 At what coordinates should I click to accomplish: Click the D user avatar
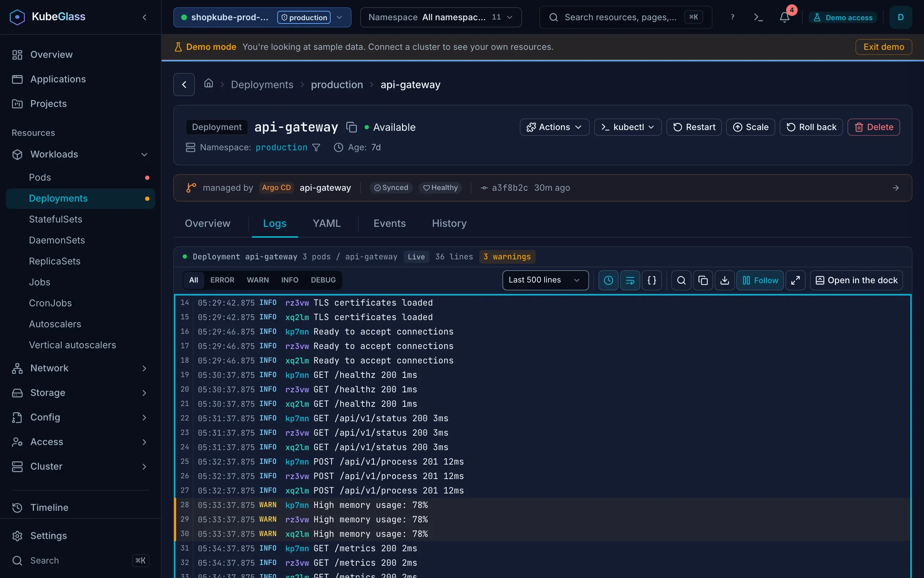tap(901, 17)
